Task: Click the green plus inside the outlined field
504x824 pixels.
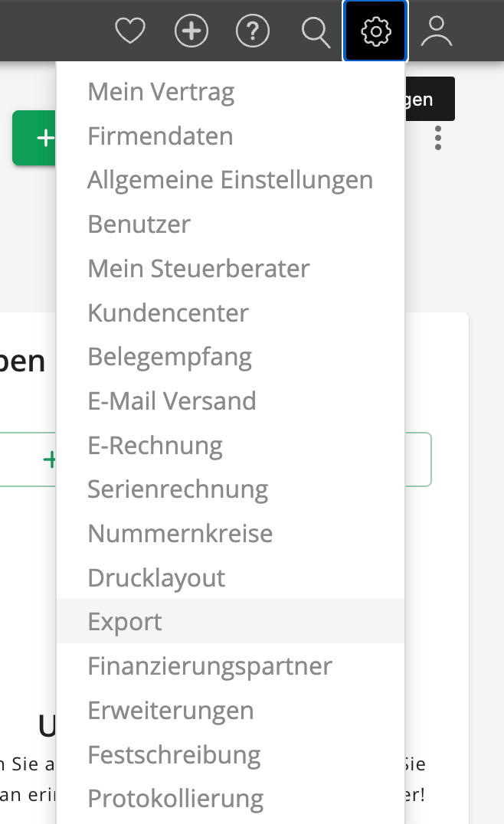Action: [51, 459]
